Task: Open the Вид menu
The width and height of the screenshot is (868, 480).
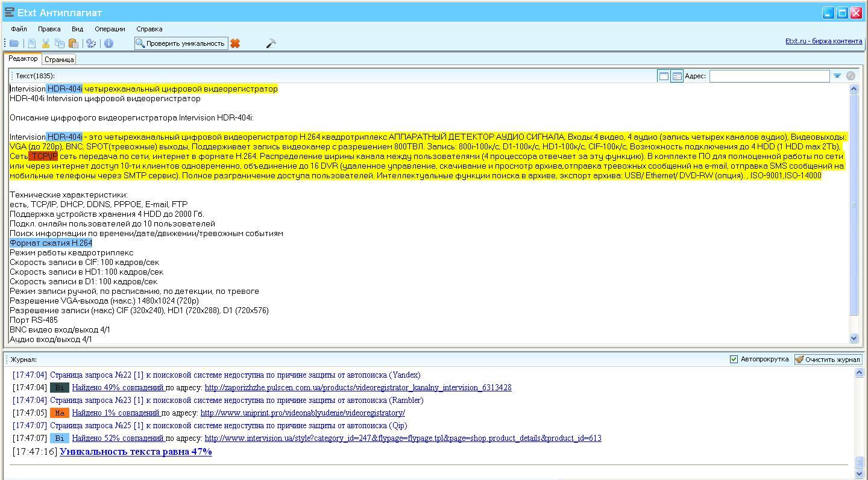Action: 77,29
